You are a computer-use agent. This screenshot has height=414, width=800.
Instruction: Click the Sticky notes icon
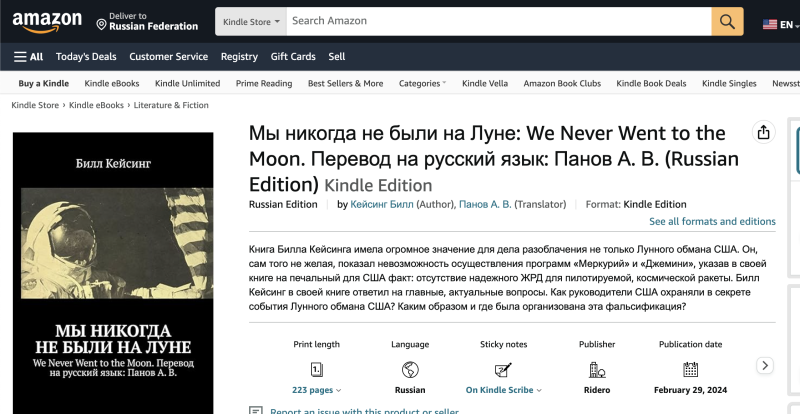[x=503, y=369]
